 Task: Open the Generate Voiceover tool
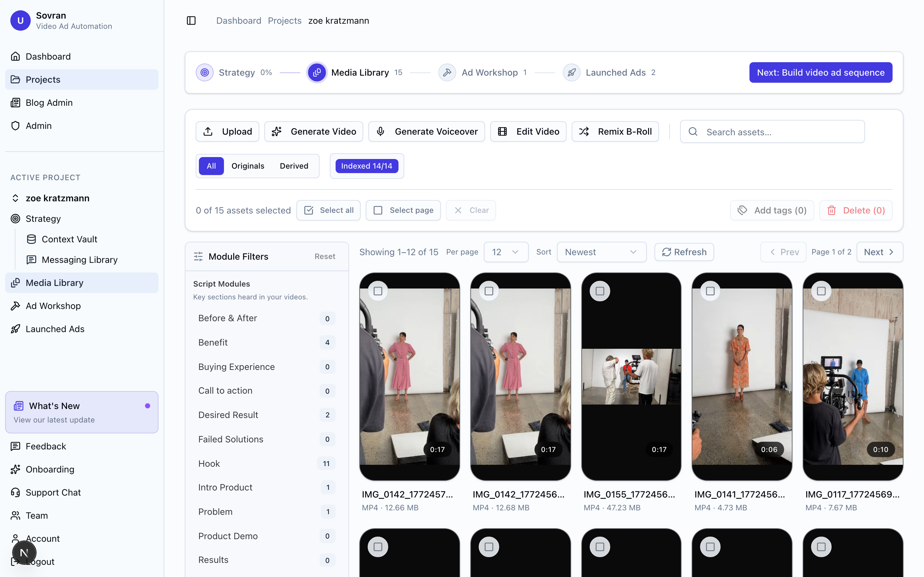[426, 131]
